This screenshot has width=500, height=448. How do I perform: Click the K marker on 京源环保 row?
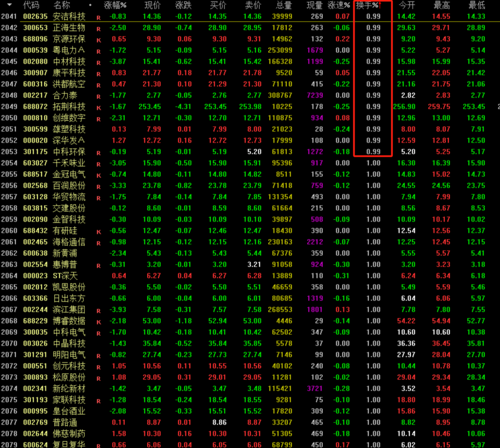click(99, 40)
